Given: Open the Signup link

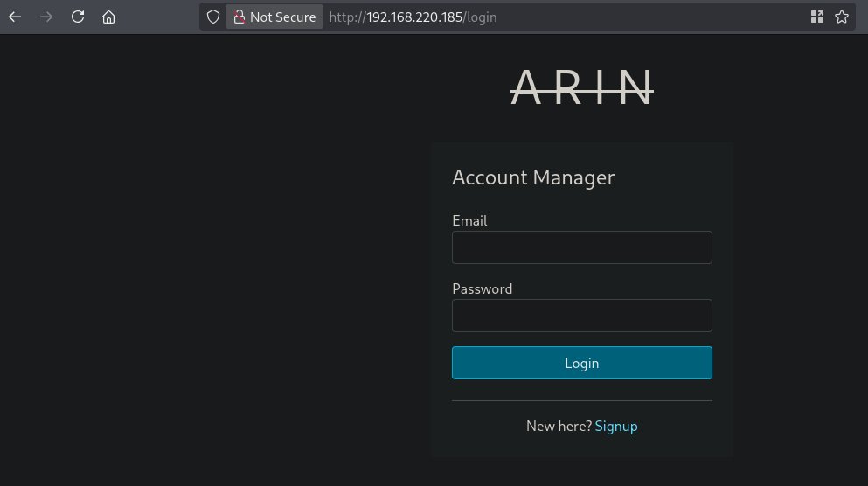Looking at the screenshot, I should [616, 426].
